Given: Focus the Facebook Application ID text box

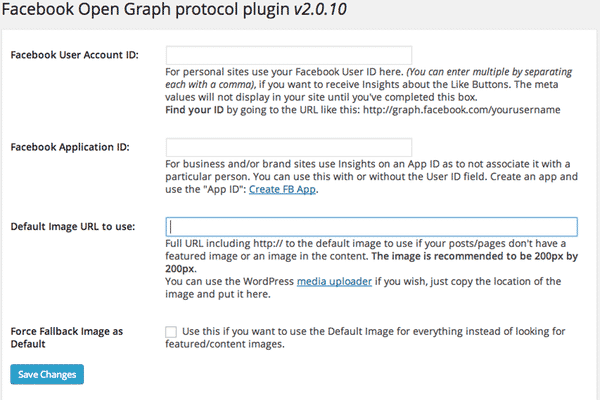Looking at the screenshot, I should click(288, 147).
